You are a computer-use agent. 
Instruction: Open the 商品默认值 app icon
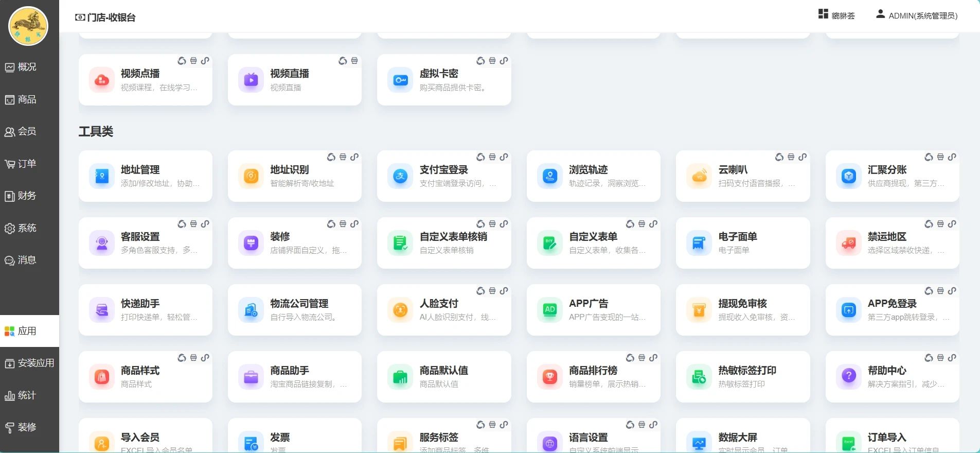point(400,377)
